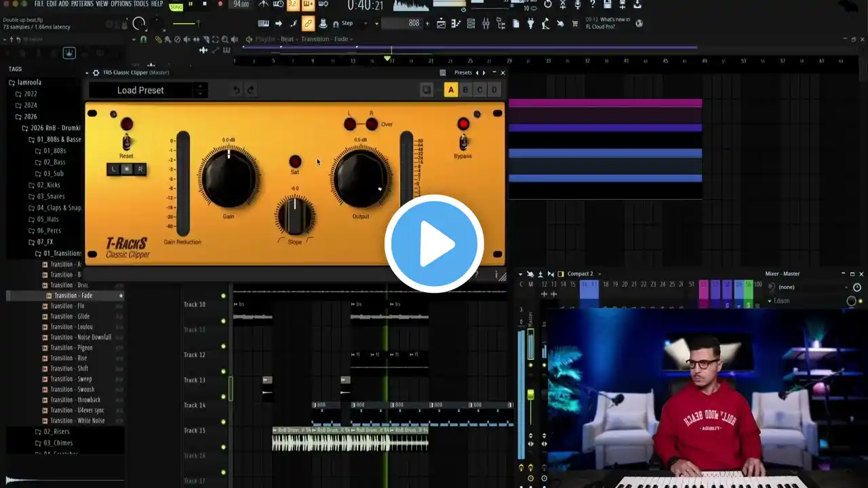Open the shopping cart icon in toolbar
The height and width of the screenshot is (488, 868).
(575, 24)
